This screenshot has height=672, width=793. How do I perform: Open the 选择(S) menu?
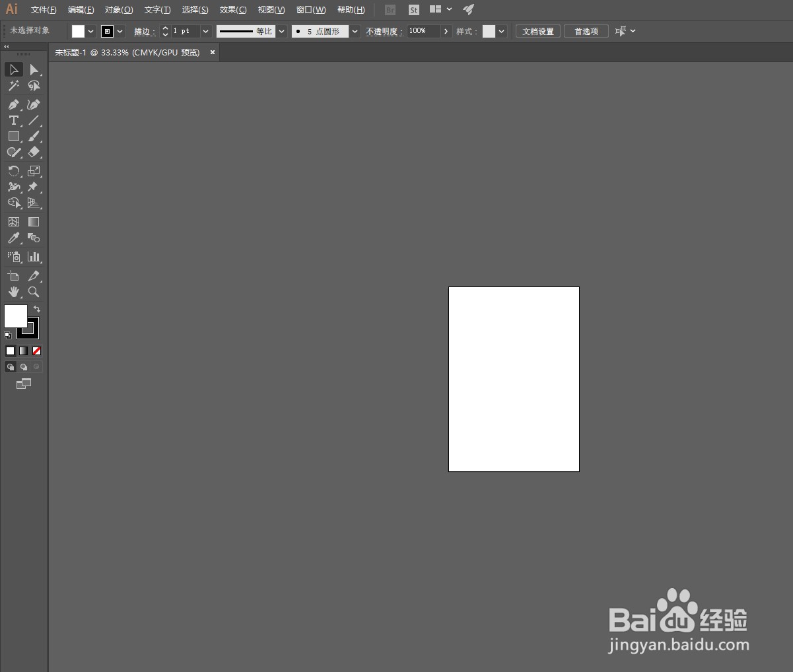click(x=195, y=10)
